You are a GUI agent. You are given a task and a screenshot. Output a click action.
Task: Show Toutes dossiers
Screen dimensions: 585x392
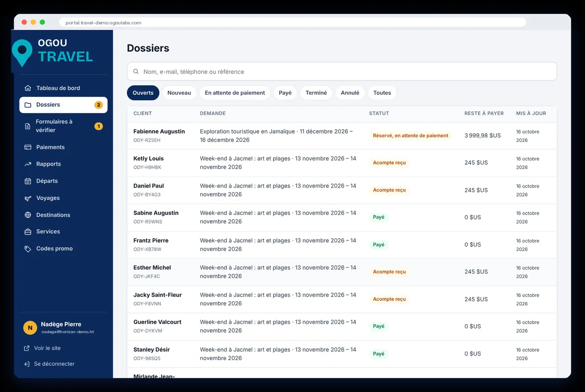point(382,93)
